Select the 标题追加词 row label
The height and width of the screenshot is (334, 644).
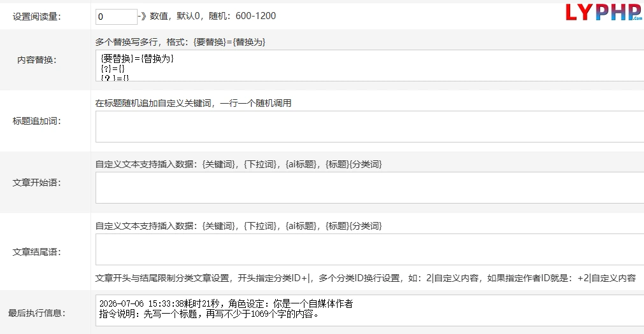click(x=36, y=121)
